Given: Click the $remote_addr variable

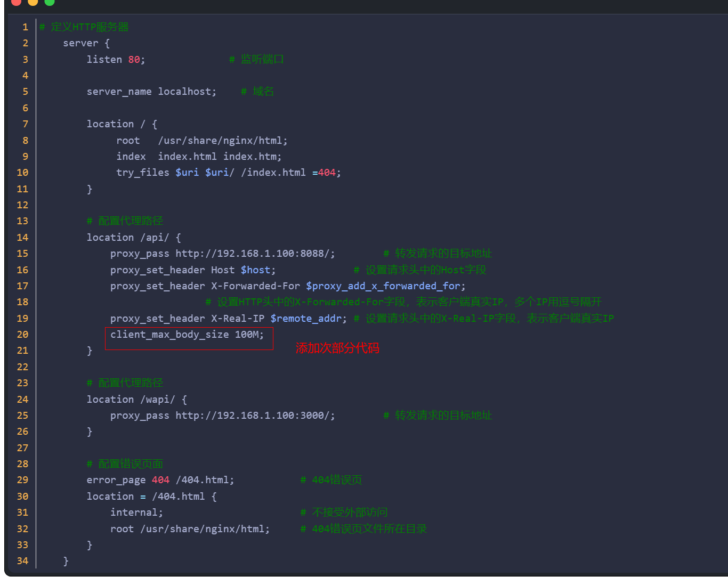Looking at the screenshot, I should coord(306,319).
